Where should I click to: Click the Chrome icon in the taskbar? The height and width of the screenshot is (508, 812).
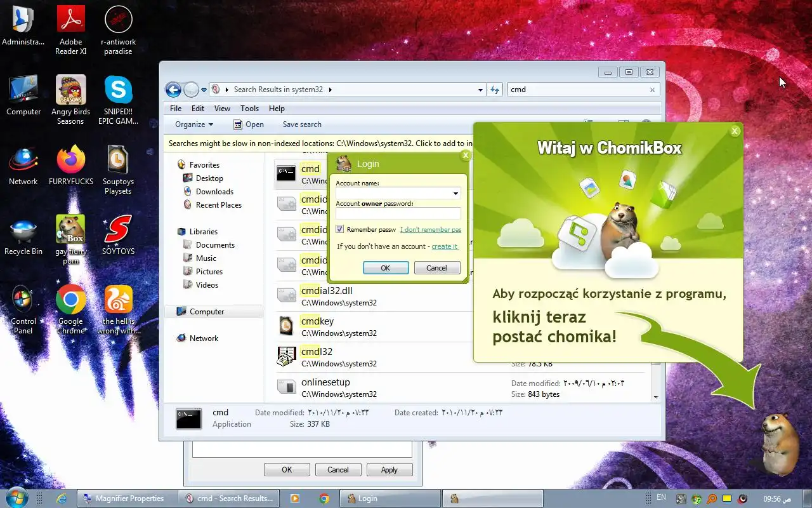pyautogui.click(x=324, y=498)
